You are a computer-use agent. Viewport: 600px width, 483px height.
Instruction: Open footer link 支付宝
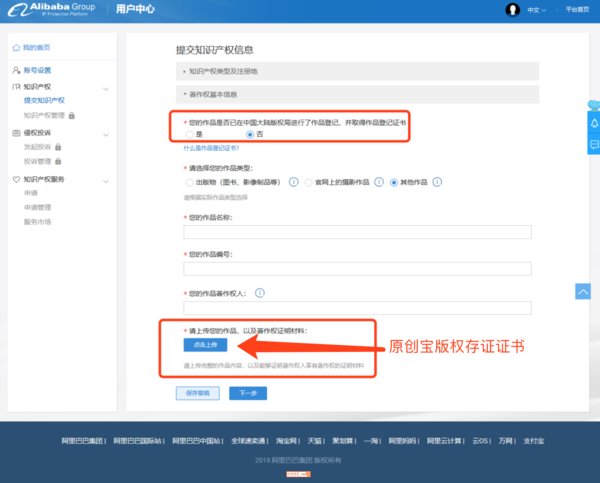pyautogui.click(x=533, y=441)
